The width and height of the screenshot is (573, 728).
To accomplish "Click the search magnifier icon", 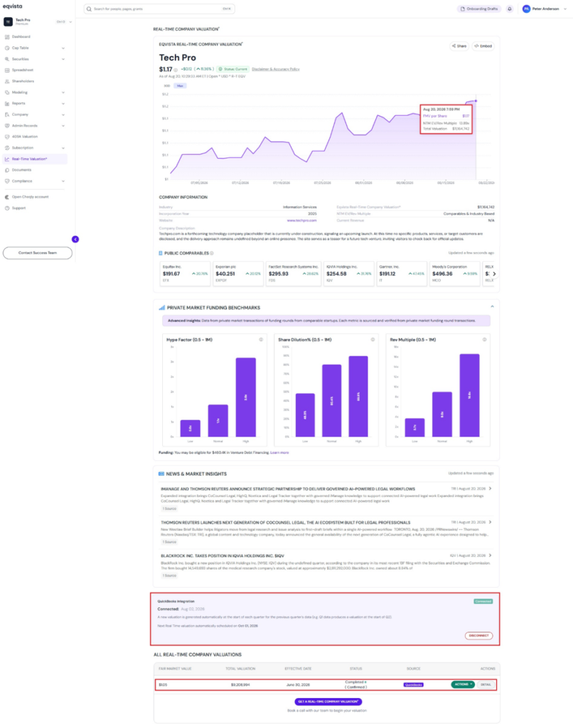I will [x=89, y=9].
